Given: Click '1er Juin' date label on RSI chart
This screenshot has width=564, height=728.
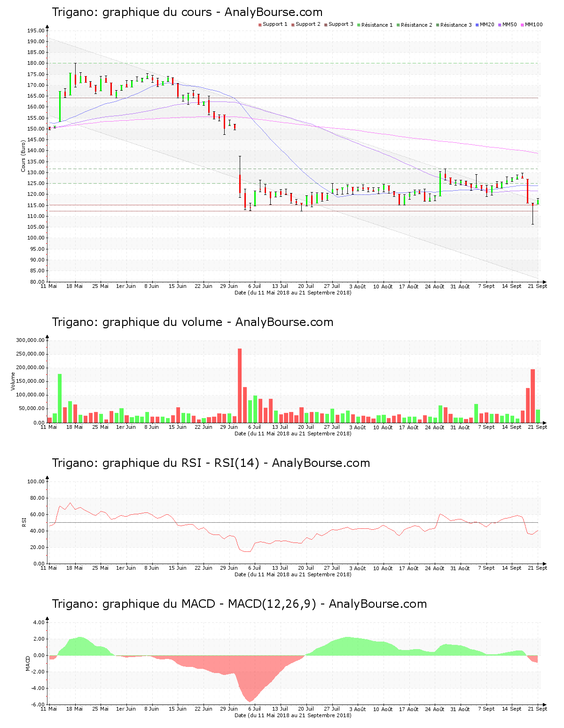Looking at the screenshot, I should pos(126,568).
